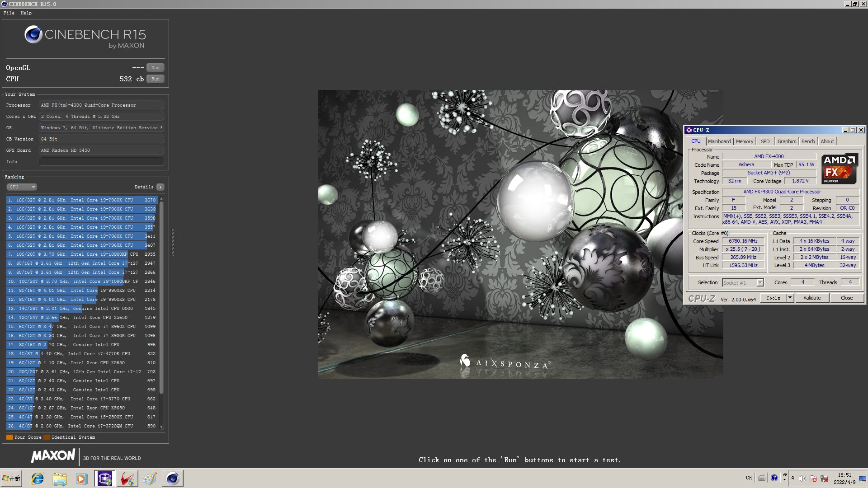Click the show desktop icon beside the clock
This screenshot has height=488, width=868.
(863, 479)
